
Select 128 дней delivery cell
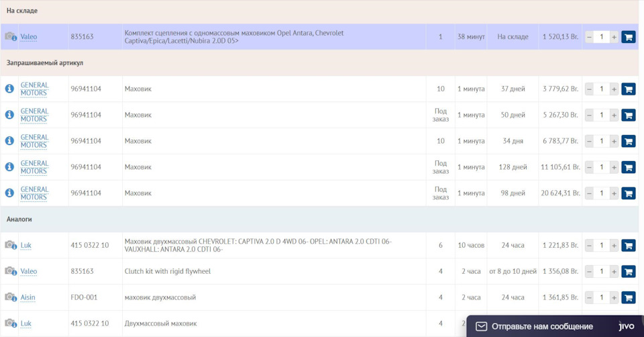point(513,167)
